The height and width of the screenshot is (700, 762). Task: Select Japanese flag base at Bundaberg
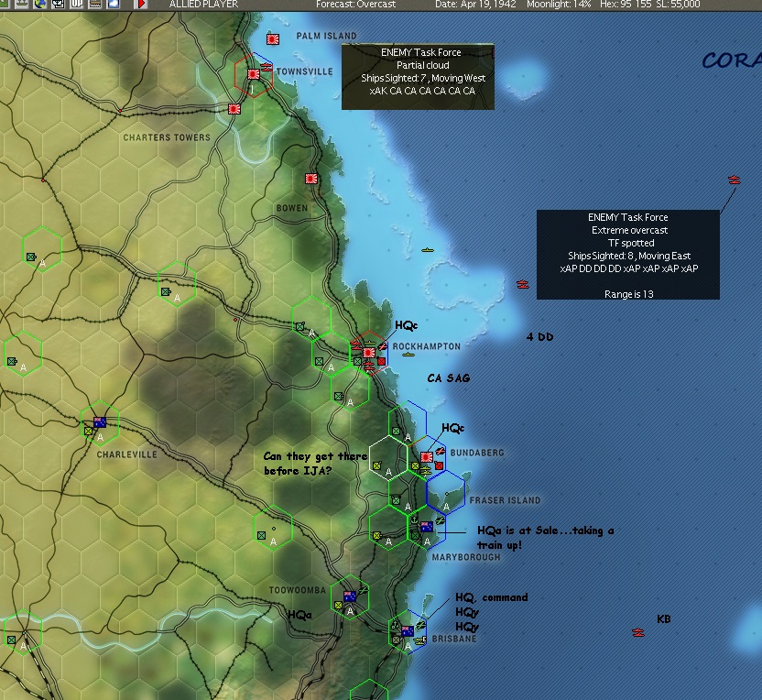click(x=427, y=457)
